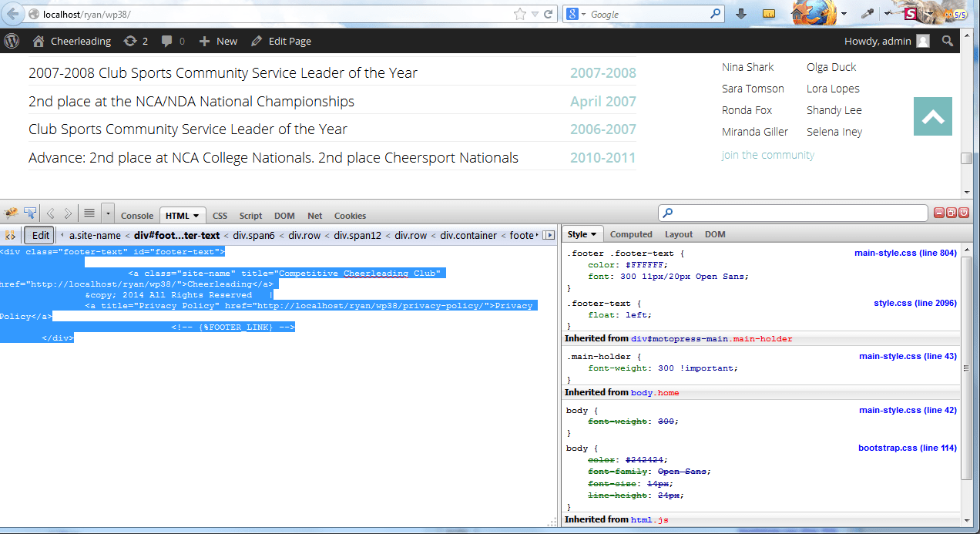
Task: Open the DOM main panel tab
Action: (x=284, y=216)
